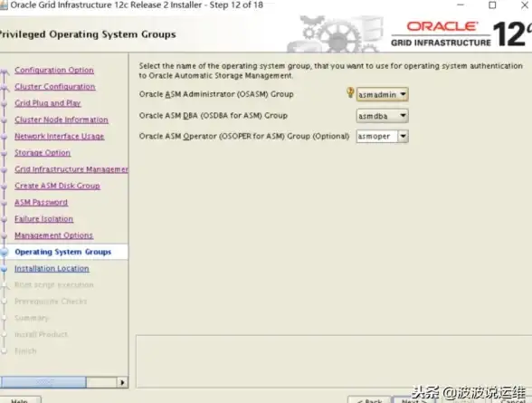Click the Oracle ASM DBA (OSDBA) Group label
The image size is (532, 403).
tap(214, 116)
